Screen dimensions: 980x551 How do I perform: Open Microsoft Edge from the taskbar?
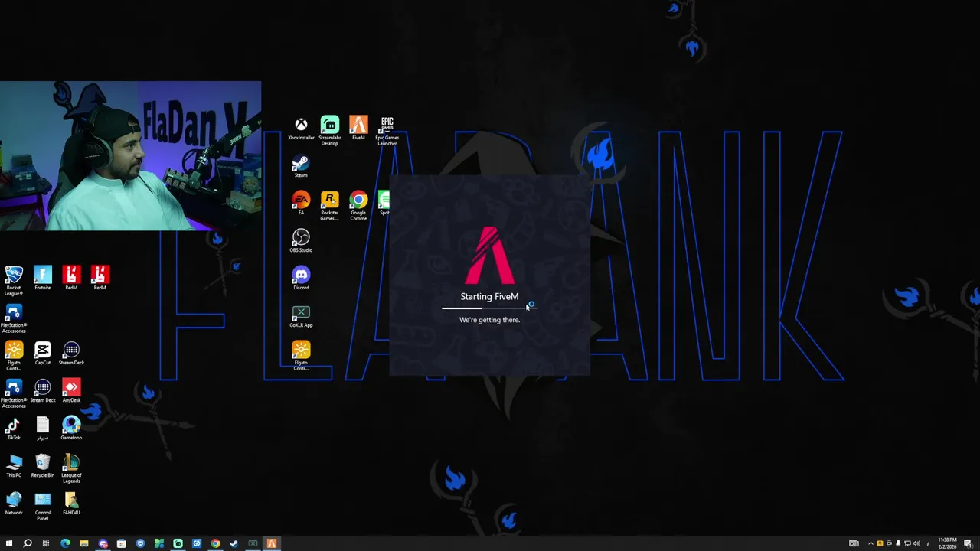tap(65, 543)
